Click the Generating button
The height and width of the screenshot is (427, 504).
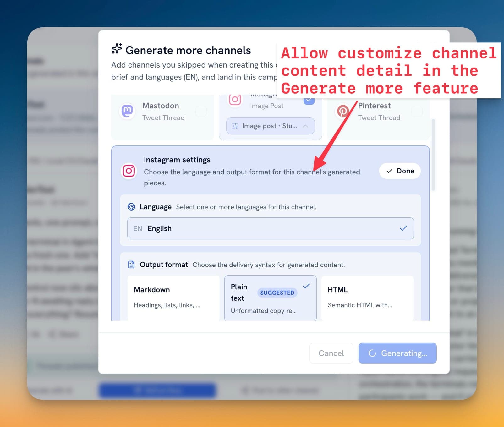click(x=397, y=353)
